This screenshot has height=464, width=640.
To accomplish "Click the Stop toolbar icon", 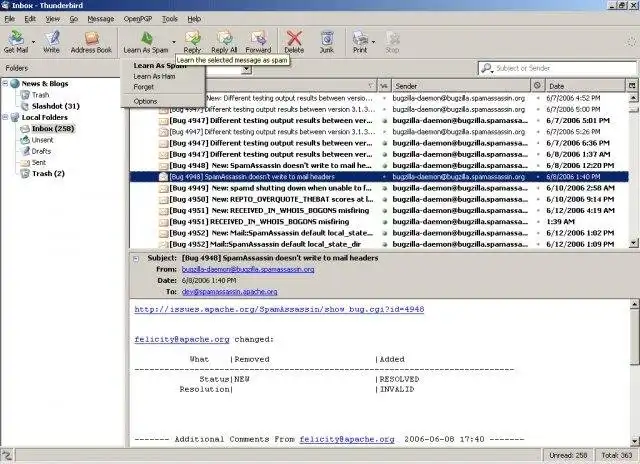I will (x=392, y=42).
